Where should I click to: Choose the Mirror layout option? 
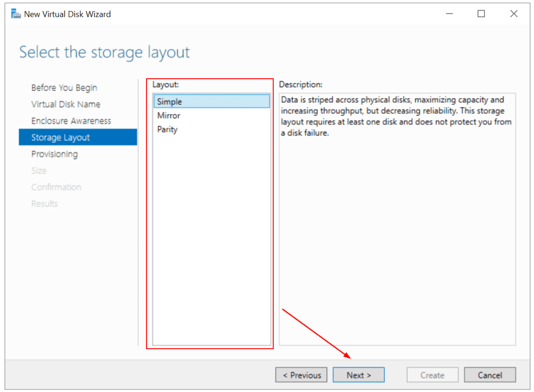pos(169,116)
